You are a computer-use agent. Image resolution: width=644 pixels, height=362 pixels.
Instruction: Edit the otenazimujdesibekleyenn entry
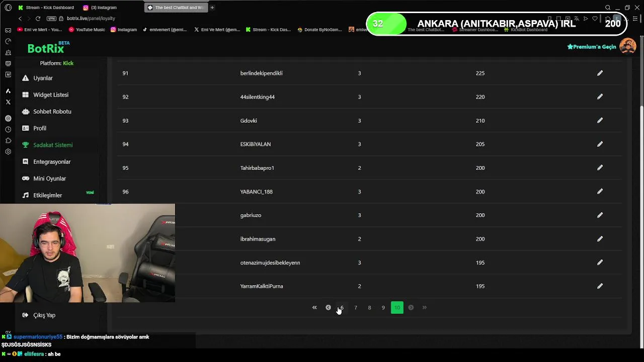[x=600, y=262]
